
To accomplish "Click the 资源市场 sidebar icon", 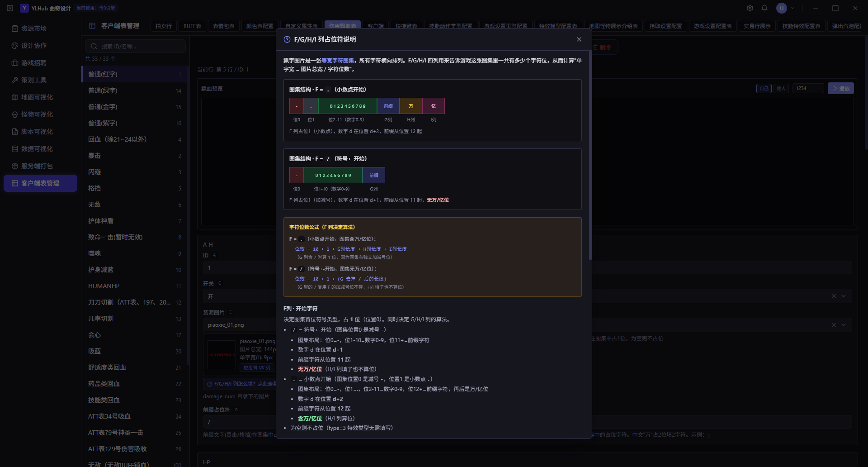I will 15,29.
